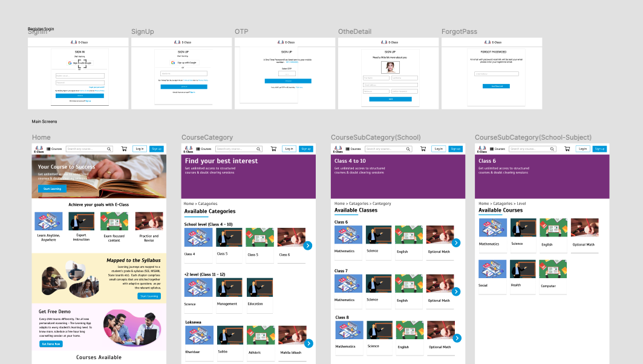
Task: Click the Home breadcrumb in the CourseCategory frame
Action: (188, 203)
